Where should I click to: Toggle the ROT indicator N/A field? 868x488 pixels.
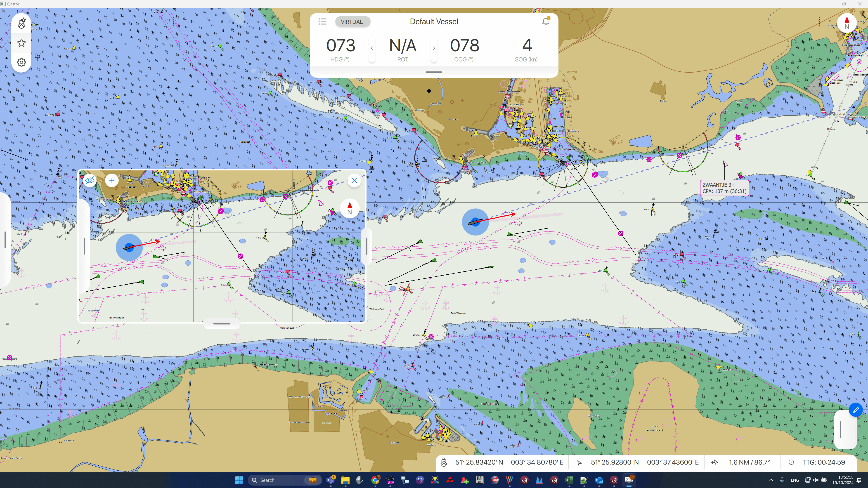[x=402, y=45]
